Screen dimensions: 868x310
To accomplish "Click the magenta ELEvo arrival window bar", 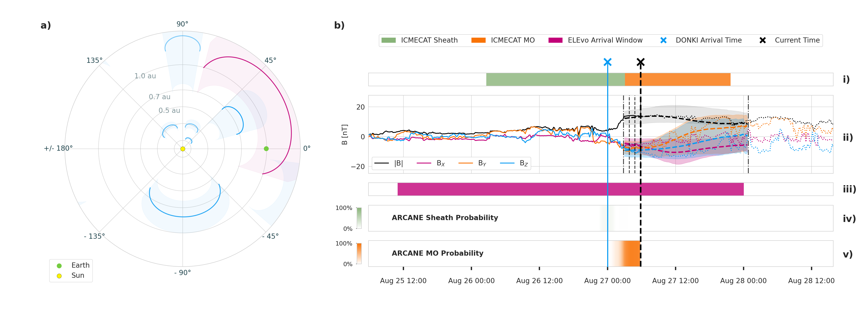I will tap(570, 189).
